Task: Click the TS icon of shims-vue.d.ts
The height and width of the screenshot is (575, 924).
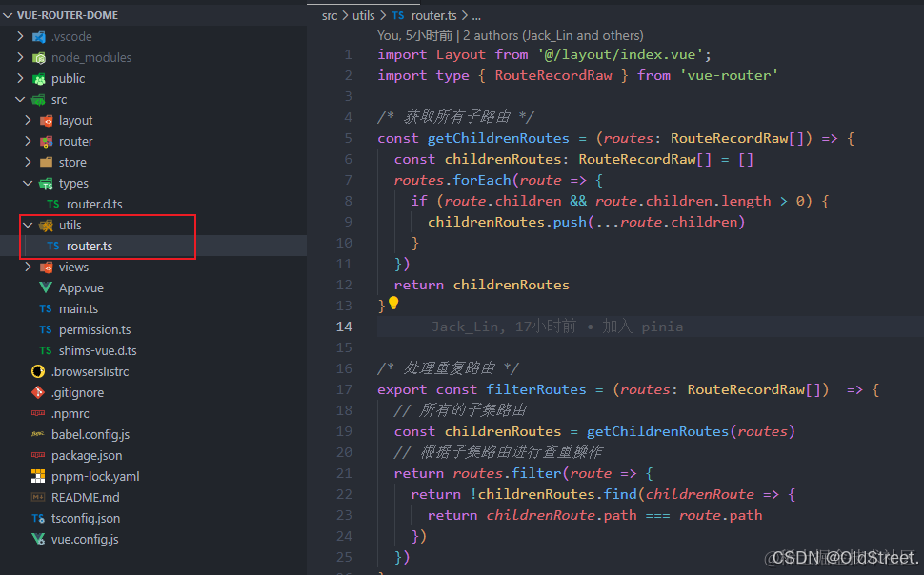Action: [46, 350]
